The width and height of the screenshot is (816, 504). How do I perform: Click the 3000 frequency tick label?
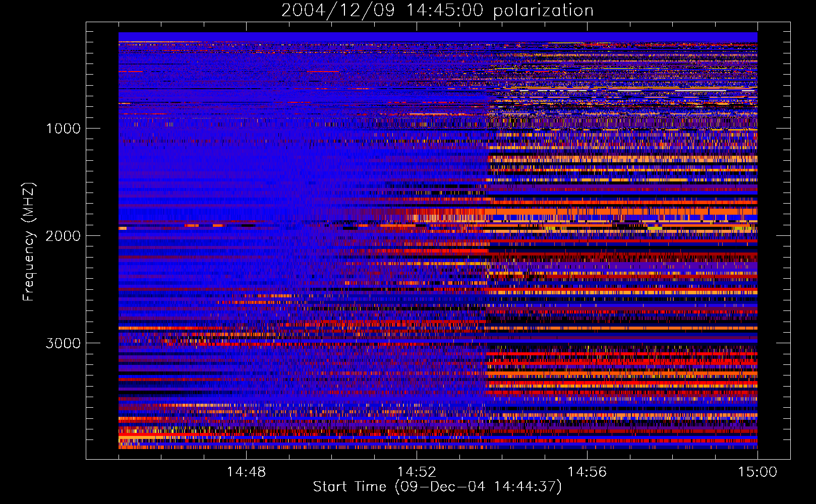[x=63, y=343]
